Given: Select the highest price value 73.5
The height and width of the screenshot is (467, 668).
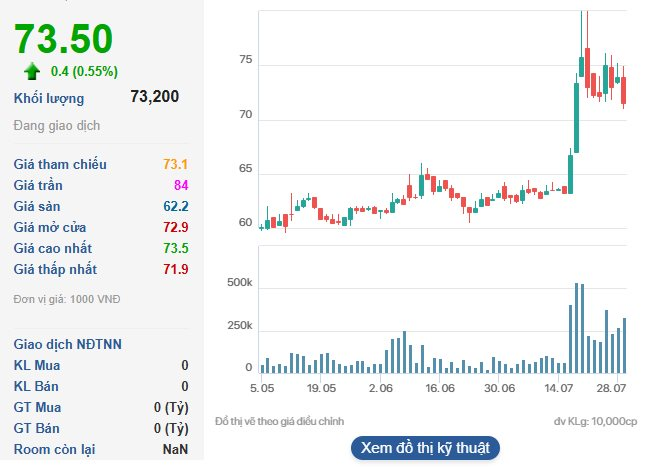Looking at the screenshot, I should tap(176, 248).
